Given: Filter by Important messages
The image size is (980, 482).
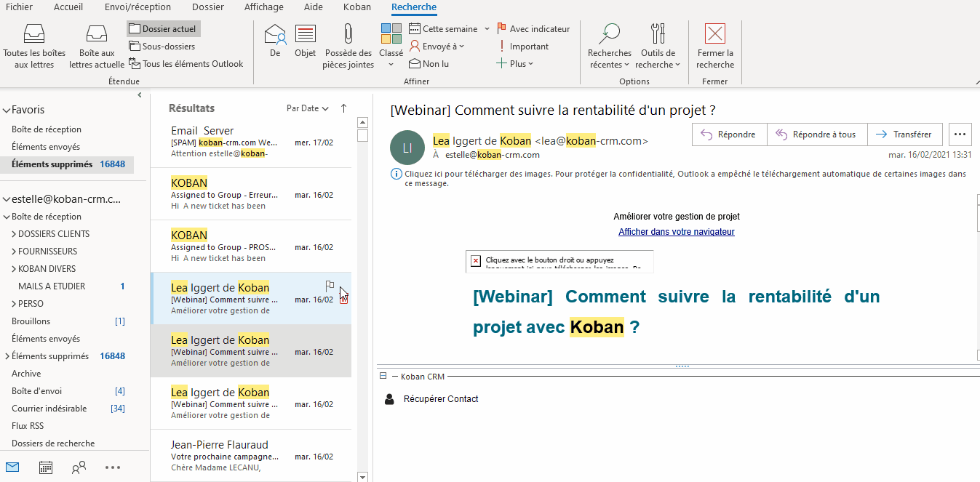Looking at the screenshot, I should point(523,47).
